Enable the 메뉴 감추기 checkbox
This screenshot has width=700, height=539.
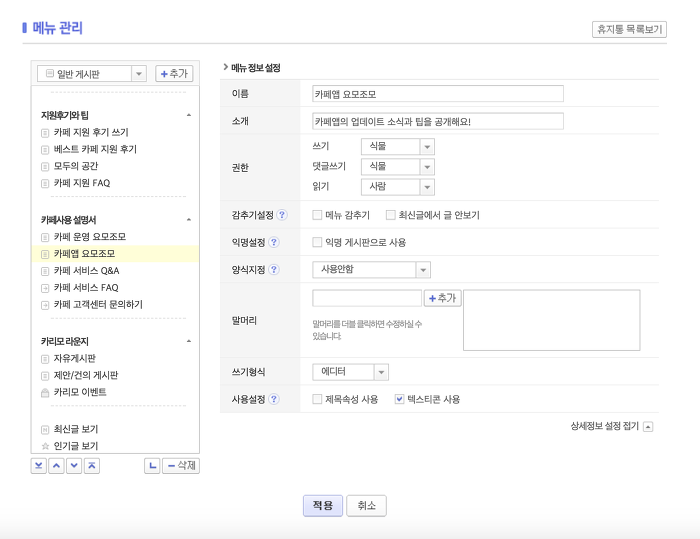[x=317, y=215]
